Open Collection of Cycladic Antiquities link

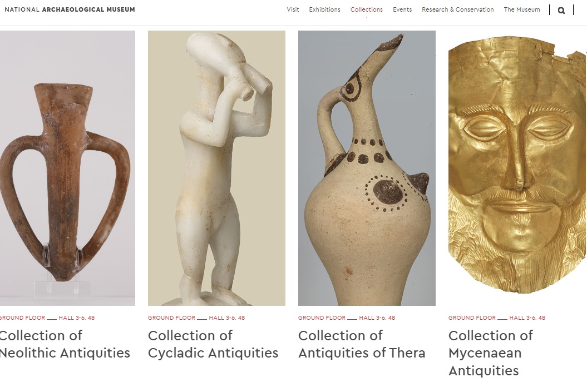[x=213, y=344]
